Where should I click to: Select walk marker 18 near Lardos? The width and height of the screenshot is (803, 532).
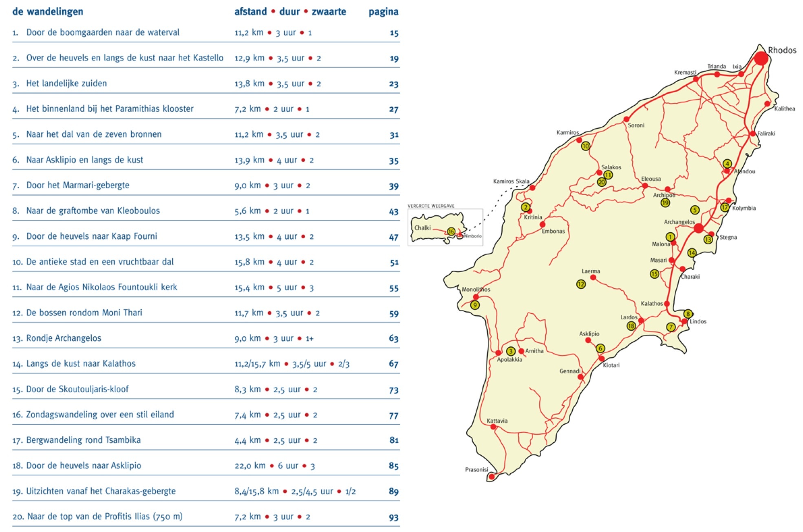(631, 326)
